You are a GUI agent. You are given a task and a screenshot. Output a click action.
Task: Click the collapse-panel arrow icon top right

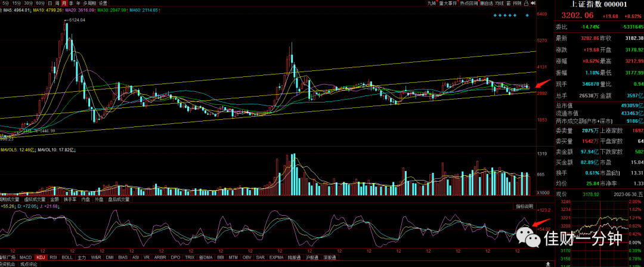pos(533,3)
